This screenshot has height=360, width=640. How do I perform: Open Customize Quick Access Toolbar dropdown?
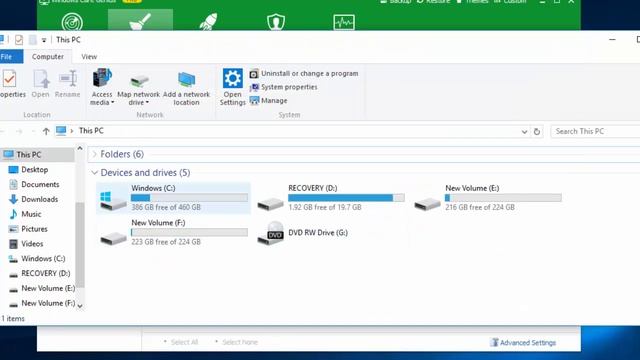(44, 40)
